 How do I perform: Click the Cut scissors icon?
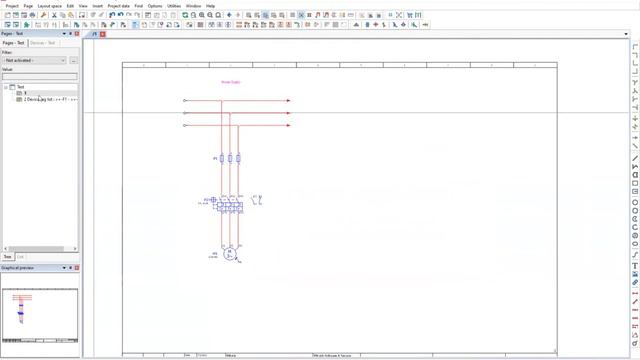[x=54, y=15]
